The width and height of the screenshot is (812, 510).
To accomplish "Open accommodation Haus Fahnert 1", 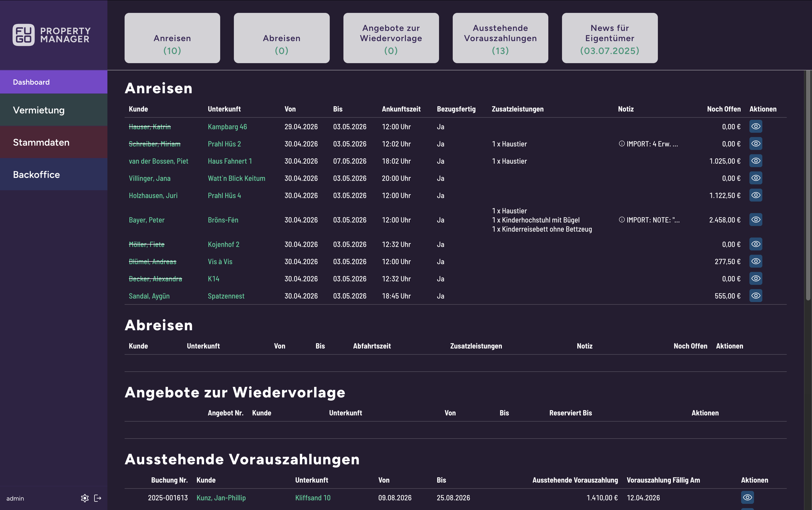I will pyautogui.click(x=230, y=161).
